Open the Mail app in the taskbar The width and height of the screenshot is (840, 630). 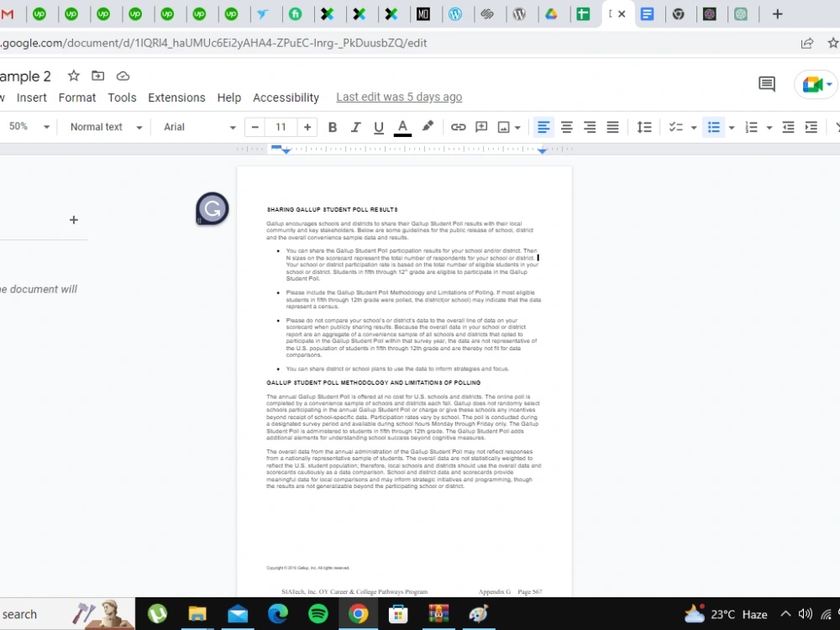[x=238, y=613]
